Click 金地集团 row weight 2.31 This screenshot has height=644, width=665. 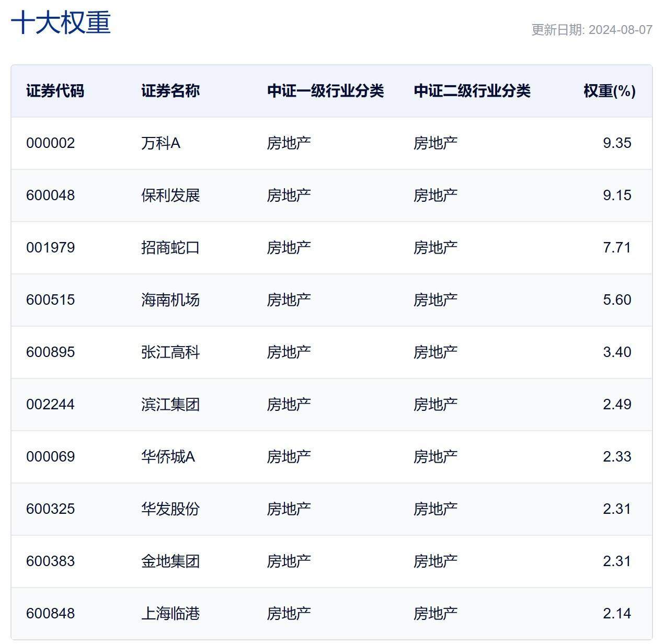coord(617,561)
